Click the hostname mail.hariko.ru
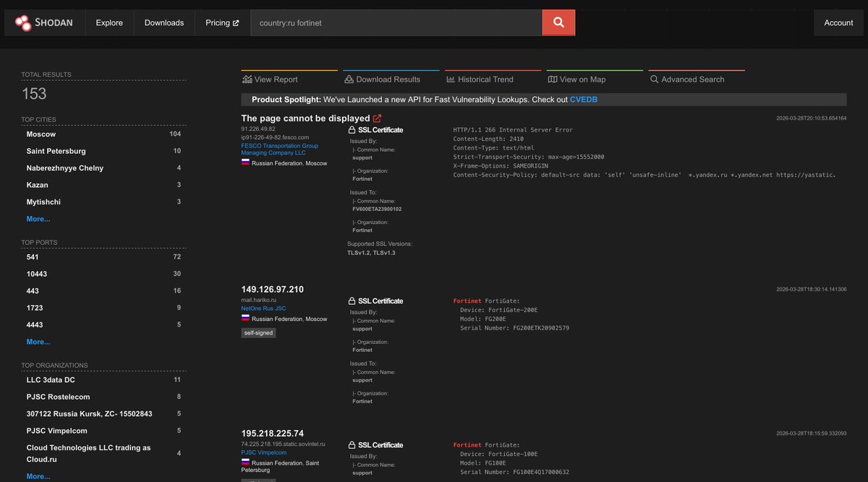The width and height of the screenshot is (868, 482). coord(259,299)
